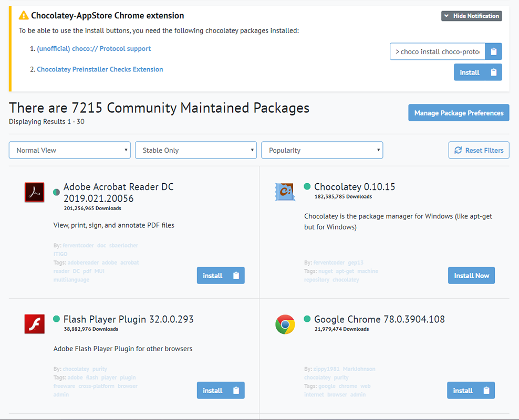Viewport: 519px width, 420px height.
Task: Click the warning triangle on the notification banner
Action: click(x=24, y=15)
